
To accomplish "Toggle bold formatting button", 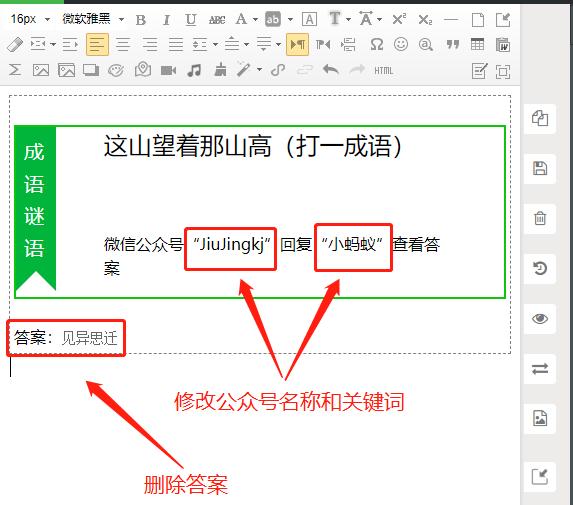I will point(141,20).
